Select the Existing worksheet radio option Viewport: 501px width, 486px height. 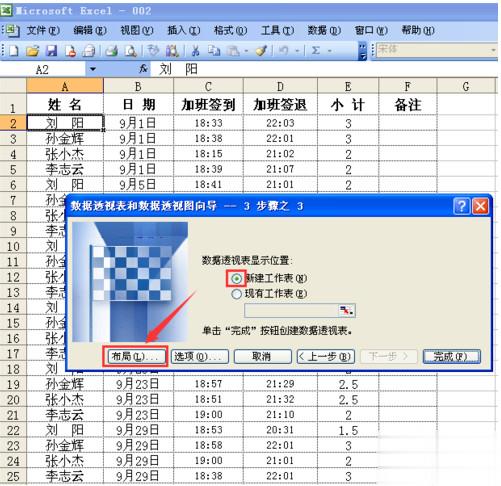pyautogui.click(x=236, y=294)
